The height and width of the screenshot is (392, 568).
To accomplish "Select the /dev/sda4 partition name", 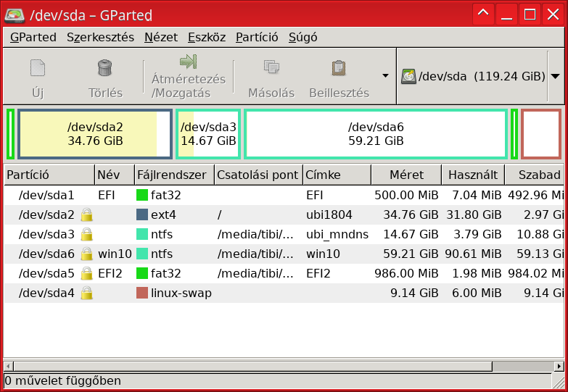I will [46, 293].
